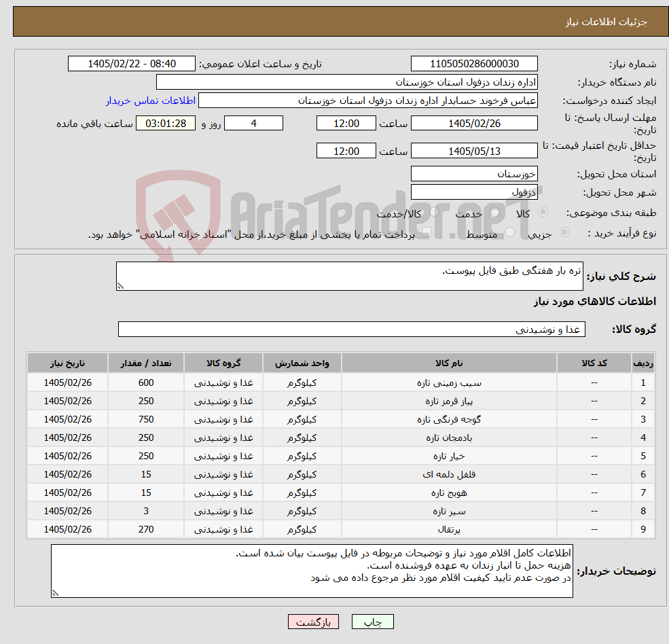The width and height of the screenshot is (669, 644).
Task: Click the واحد شمارش column header
Action: tap(302, 363)
